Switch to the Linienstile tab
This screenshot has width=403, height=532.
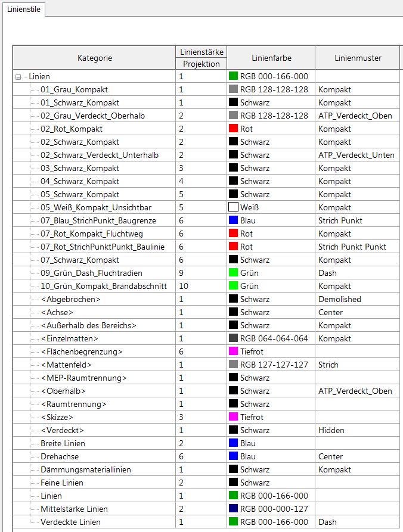click(24, 9)
